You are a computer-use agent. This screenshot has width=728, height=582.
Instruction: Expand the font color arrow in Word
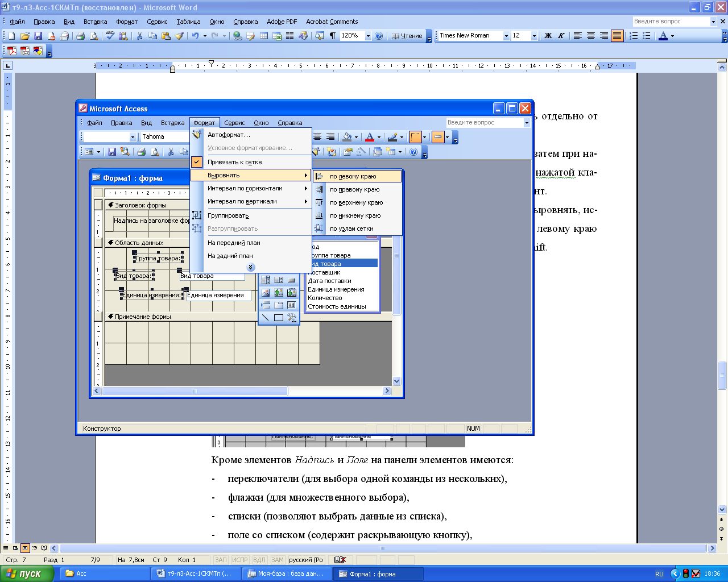(672, 36)
